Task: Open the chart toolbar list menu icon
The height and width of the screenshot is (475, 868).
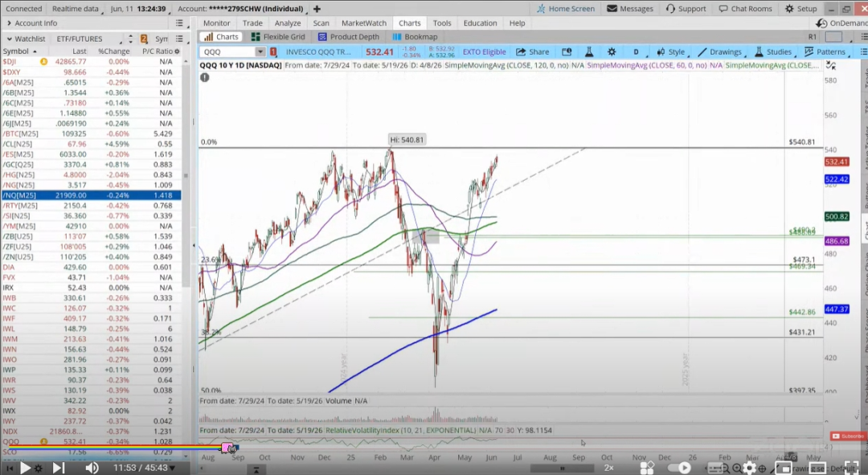Action: (x=863, y=52)
